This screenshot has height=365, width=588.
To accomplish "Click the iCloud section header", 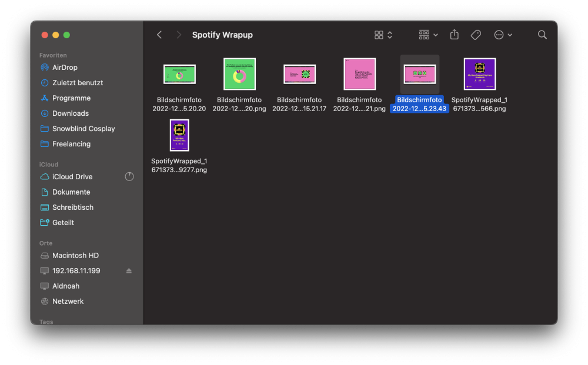I will coord(49,165).
